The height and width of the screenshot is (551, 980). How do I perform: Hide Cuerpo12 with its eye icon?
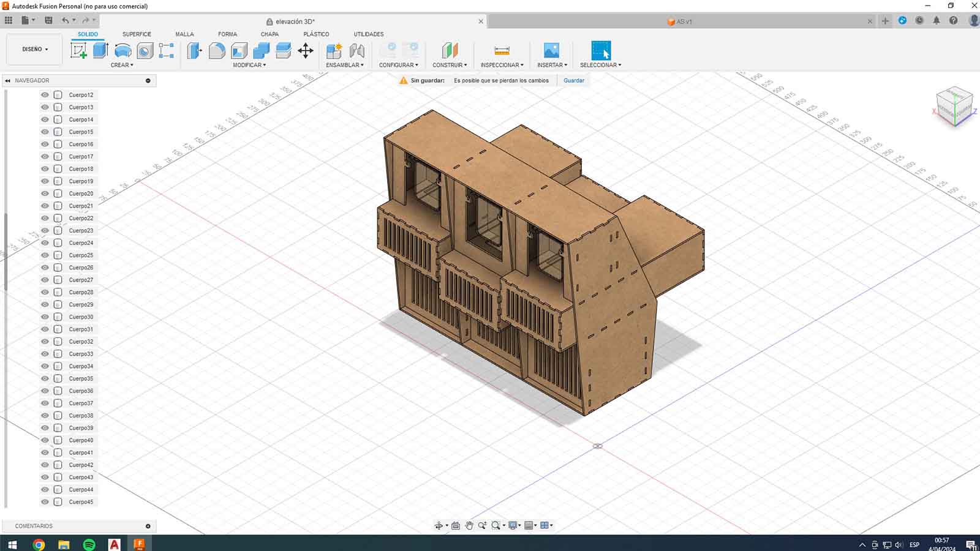[x=45, y=95]
